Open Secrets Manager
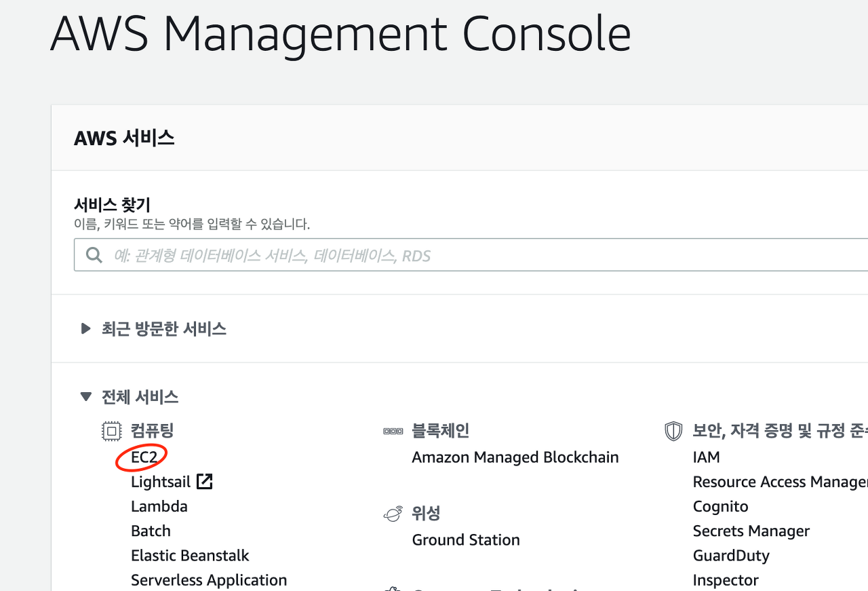The image size is (868, 591). [751, 531]
